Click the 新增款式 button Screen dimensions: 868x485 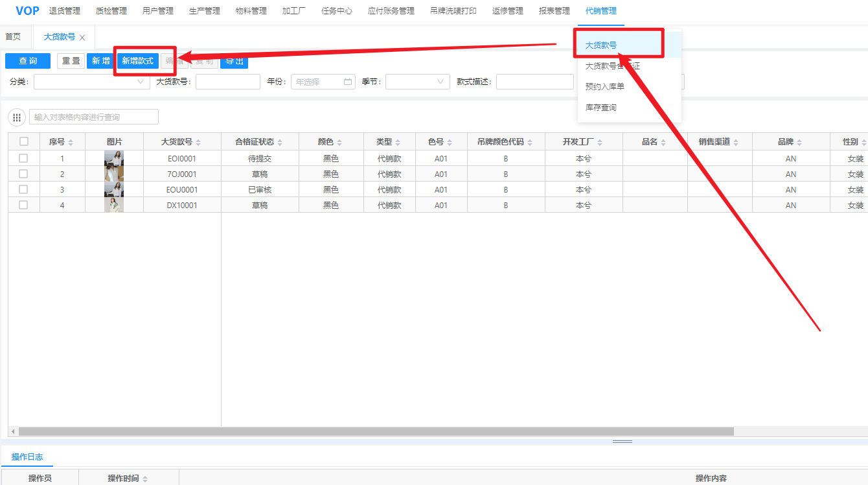[x=137, y=61]
